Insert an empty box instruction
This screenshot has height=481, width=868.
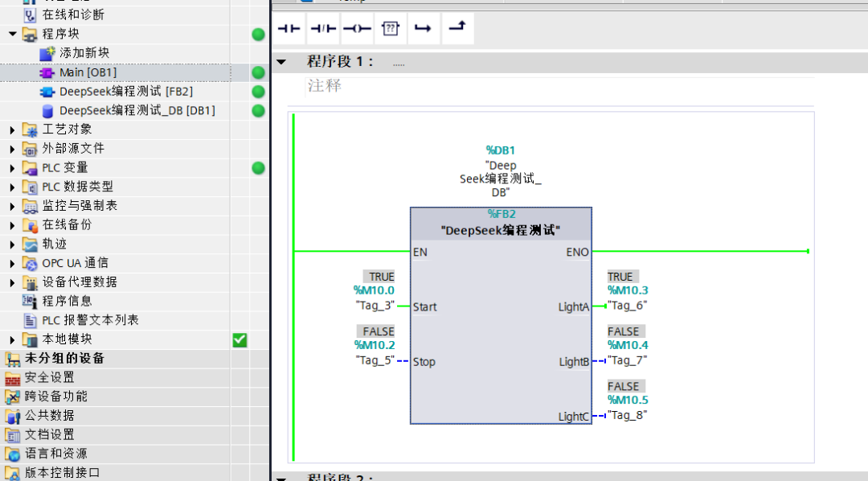[x=391, y=28]
